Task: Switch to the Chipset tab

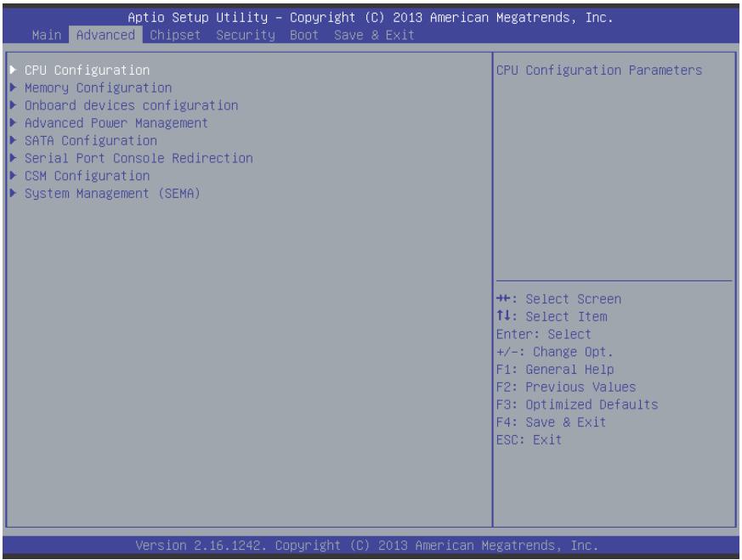Action: point(175,35)
